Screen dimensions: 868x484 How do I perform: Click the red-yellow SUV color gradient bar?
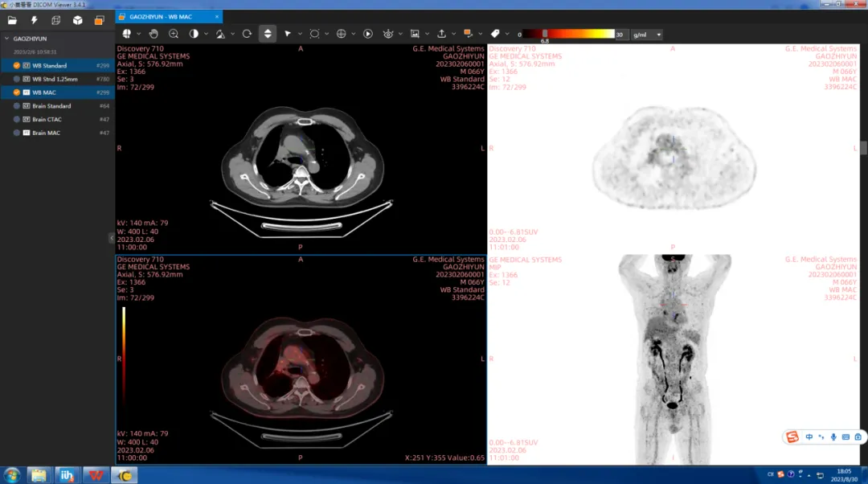click(568, 34)
